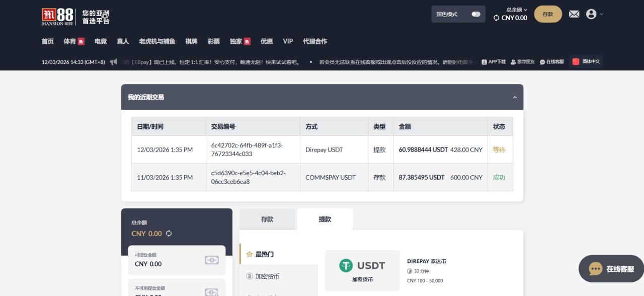Open 棋牌 menu item
The height and width of the screenshot is (296, 644).
191,41
